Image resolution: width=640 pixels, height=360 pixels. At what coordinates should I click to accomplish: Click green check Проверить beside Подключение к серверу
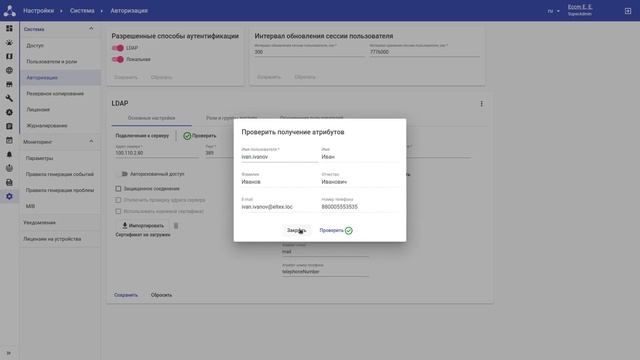(x=200, y=136)
